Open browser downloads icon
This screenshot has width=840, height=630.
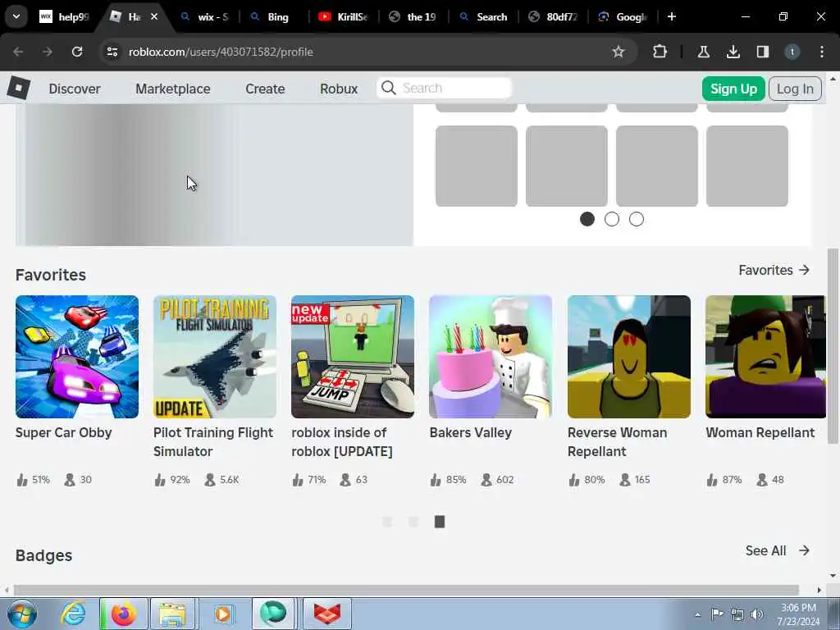pyautogui.click(x=733, y=52)
